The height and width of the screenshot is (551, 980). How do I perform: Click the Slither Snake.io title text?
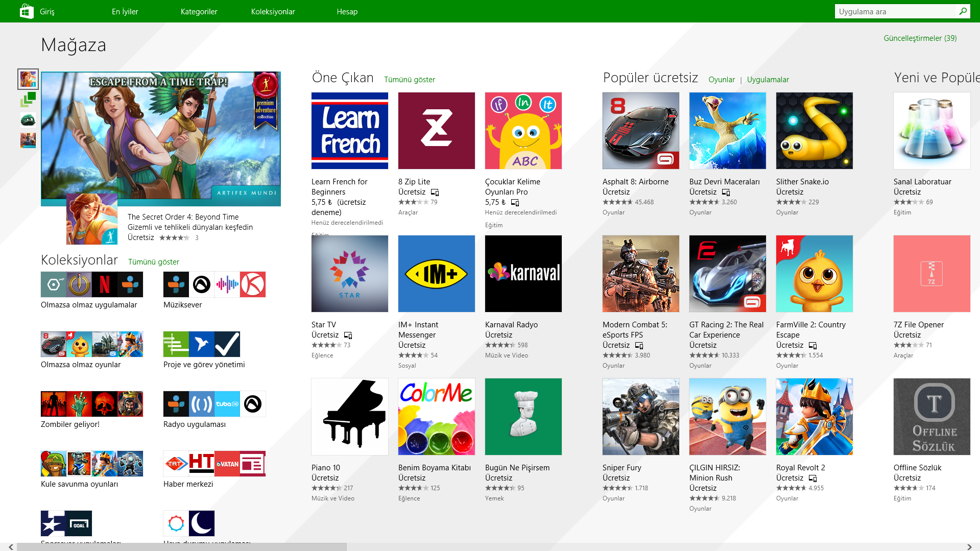[x=802, y=182]
